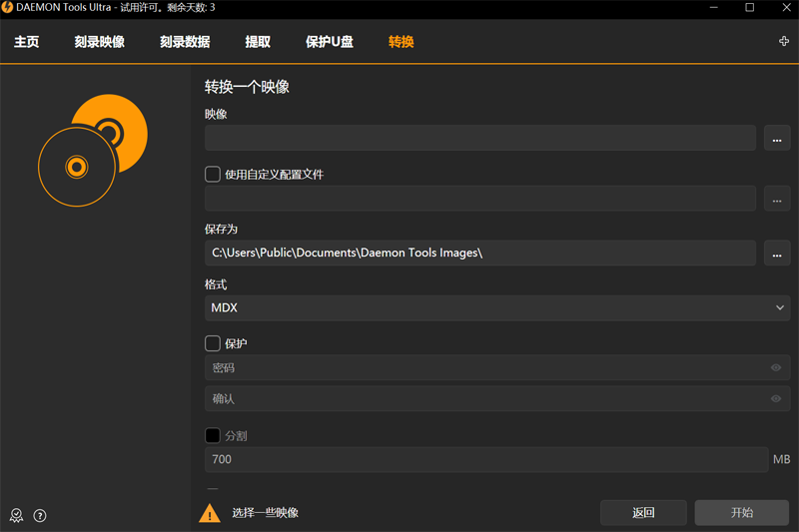
Task: Click the split size field showing 700
Action: click(486, 460)
